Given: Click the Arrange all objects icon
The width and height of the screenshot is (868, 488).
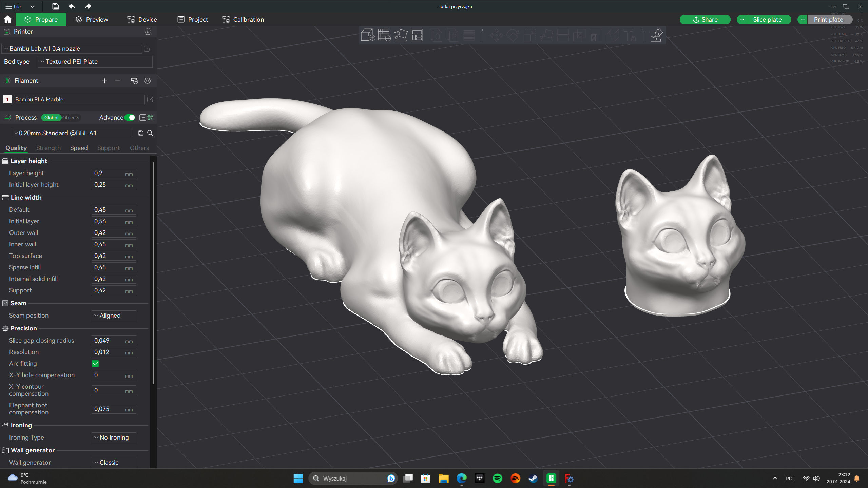Looking at the screenshot, I should click(417, 35).
